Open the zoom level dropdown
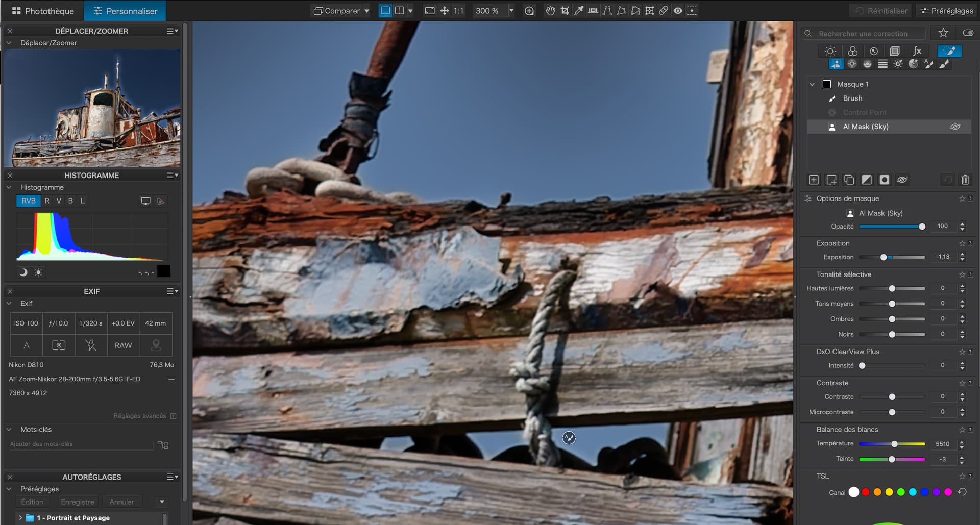The height and width of the screenshot is (525, 980). pyautogui.click(x=511, y=11)
